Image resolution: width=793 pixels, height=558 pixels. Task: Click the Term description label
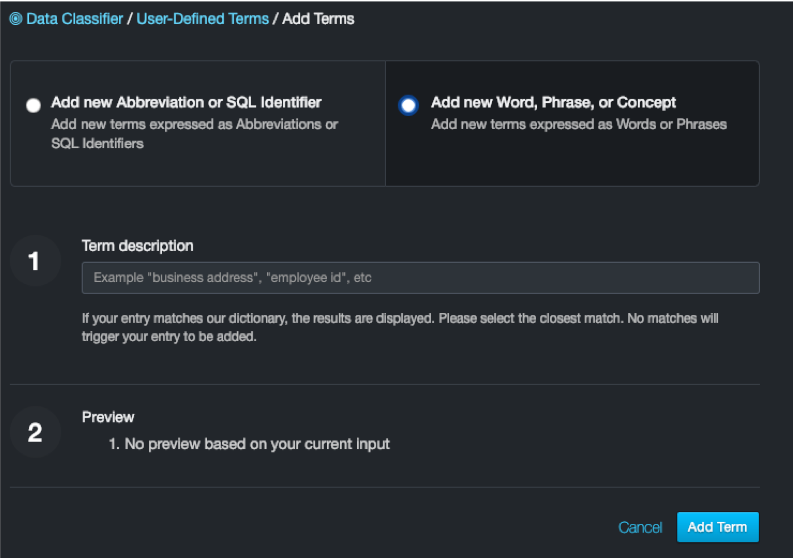137,246
